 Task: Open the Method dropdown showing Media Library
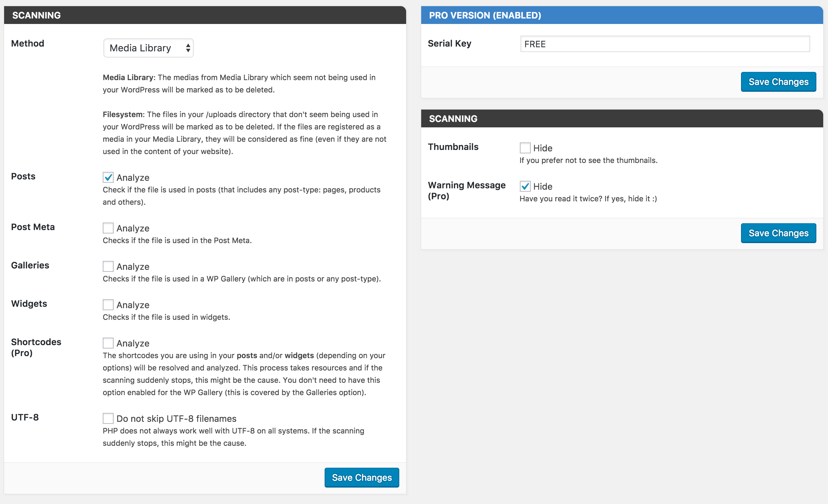click(148, 48)
